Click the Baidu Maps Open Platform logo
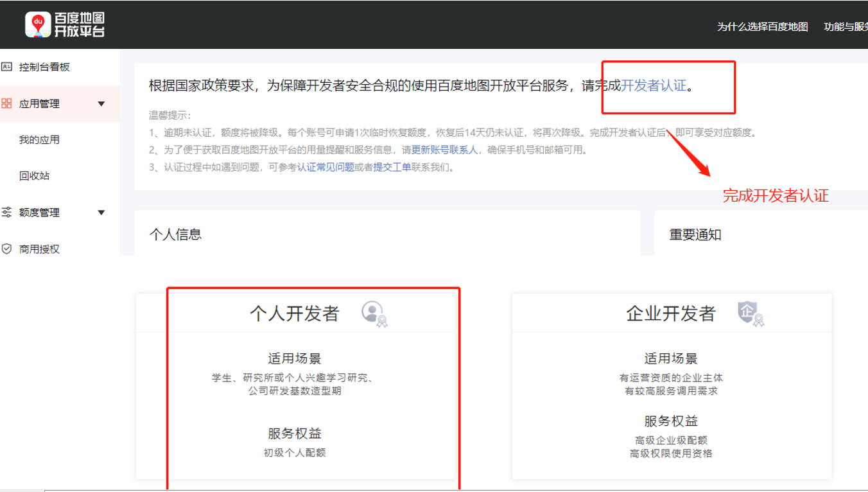The image size is (868, 492). pyautogui.click(x=65, y=24)
